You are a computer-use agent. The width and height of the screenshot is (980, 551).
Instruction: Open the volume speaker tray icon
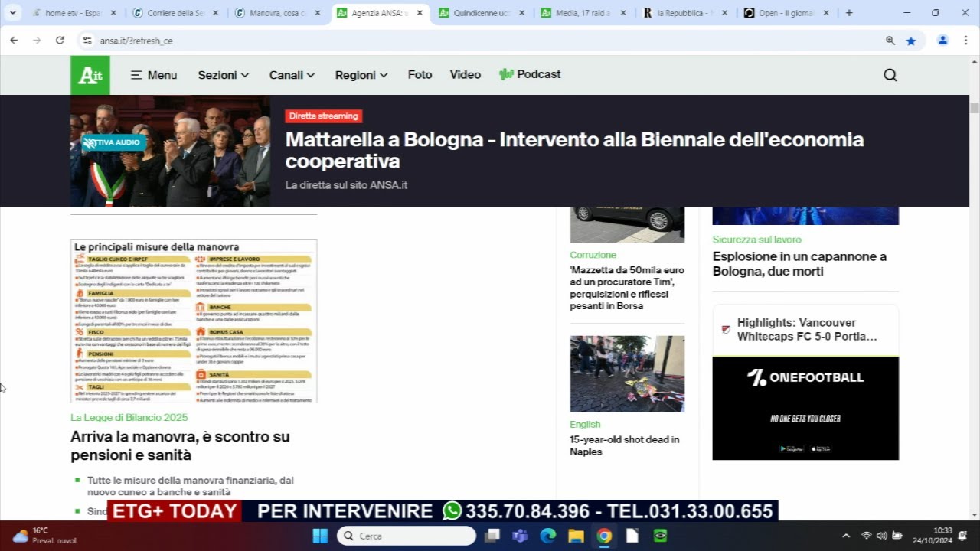tap(881, 536)
